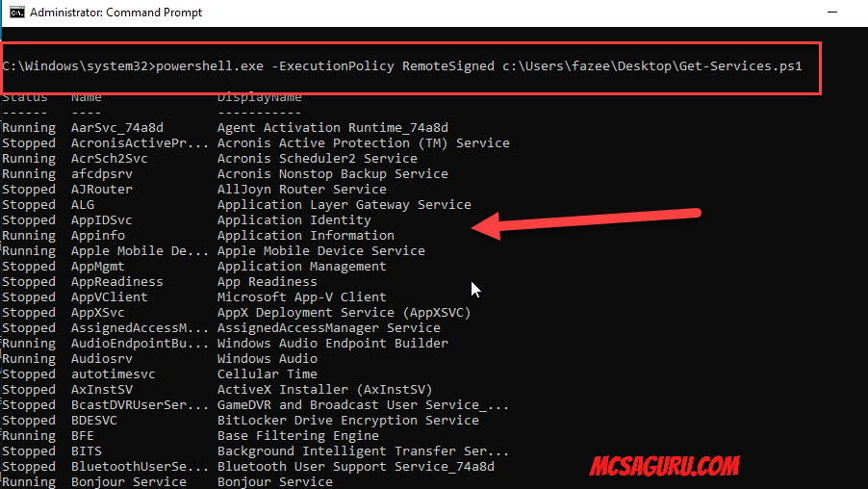The height and width of the screenshot is (489, 868).
Task: Click 'Apple Mobile Device Service' text
Action: coord(321,251)
